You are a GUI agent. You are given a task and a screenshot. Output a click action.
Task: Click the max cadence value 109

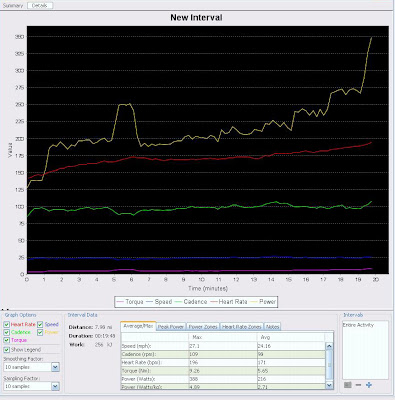(x=193, y=354)
